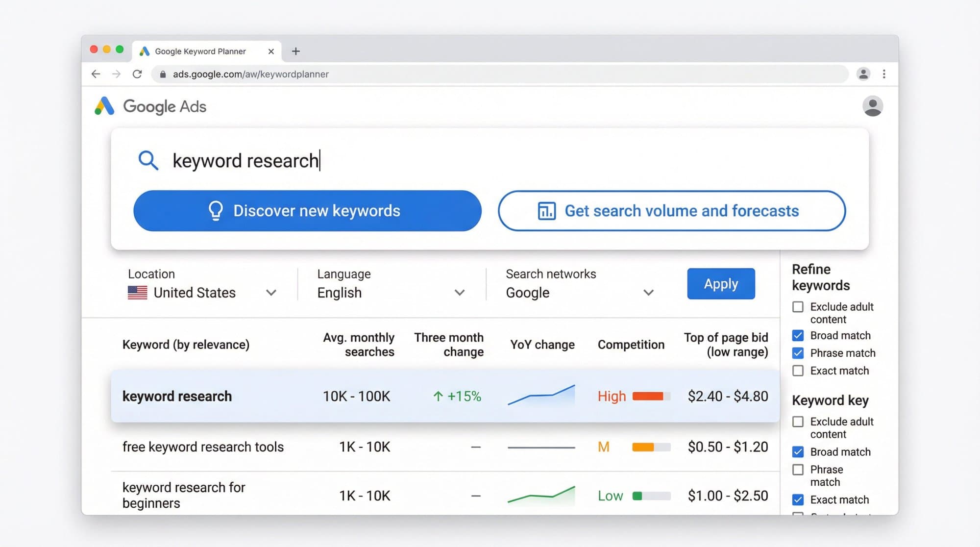The height and width of the screenshot is (547, 980).
Task: Reload the page with the refresh icon
Action: click(137, 74)
